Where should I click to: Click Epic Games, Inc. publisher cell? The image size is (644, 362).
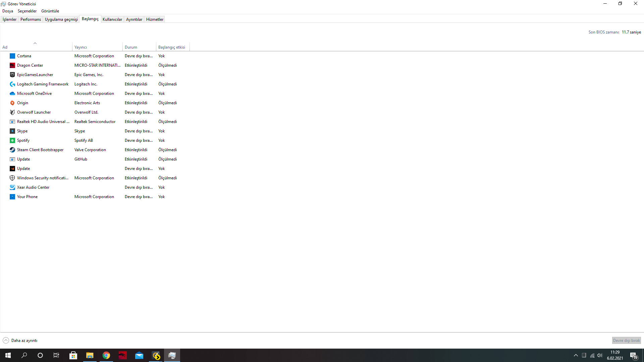[x=89, y=75]
